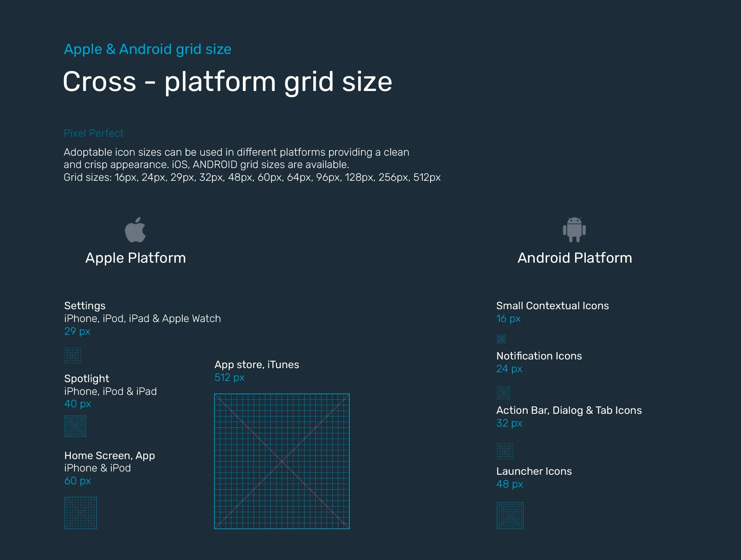741x560 pixels.
Task: Click the 'iPhone, iPod & iPad' text
Action: [x=110, y=391]
